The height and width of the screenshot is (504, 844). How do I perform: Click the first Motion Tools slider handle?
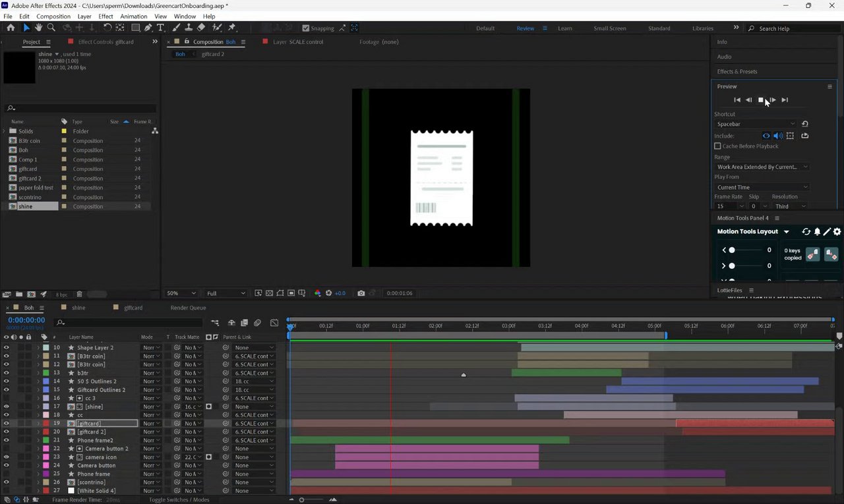(x=732, y=250)
